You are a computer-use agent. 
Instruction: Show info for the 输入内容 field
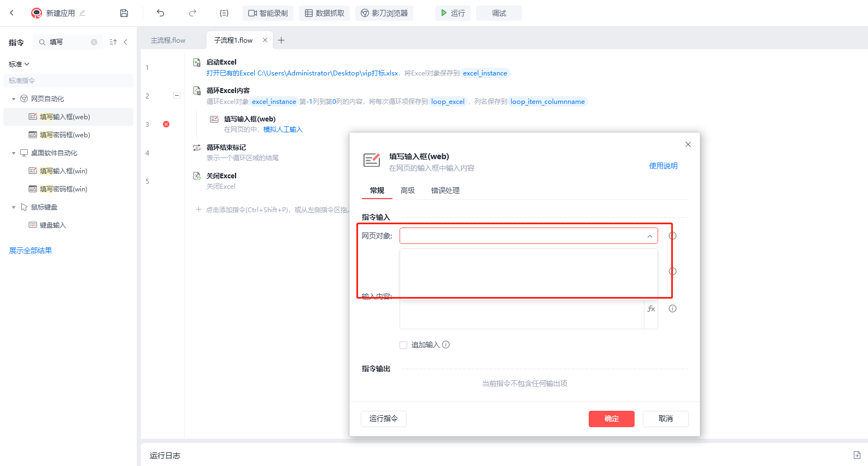click(x=673, y=308)
